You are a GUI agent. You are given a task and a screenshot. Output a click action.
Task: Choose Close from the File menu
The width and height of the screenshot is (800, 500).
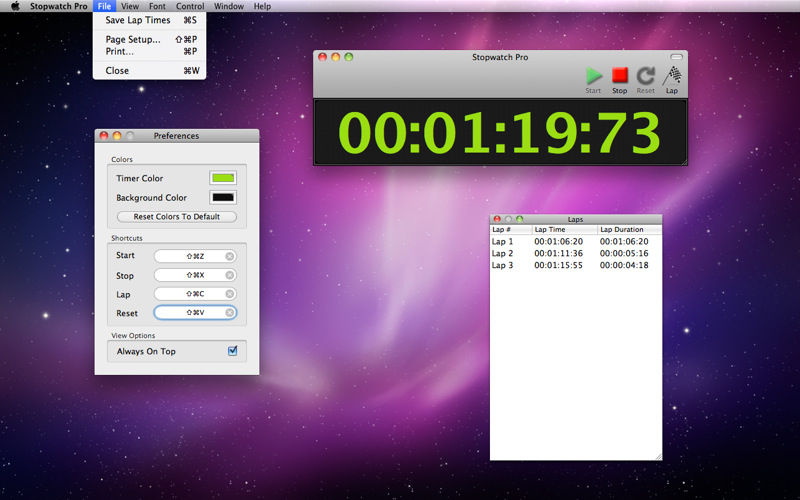pyautogui.click(x=149, y=70)
